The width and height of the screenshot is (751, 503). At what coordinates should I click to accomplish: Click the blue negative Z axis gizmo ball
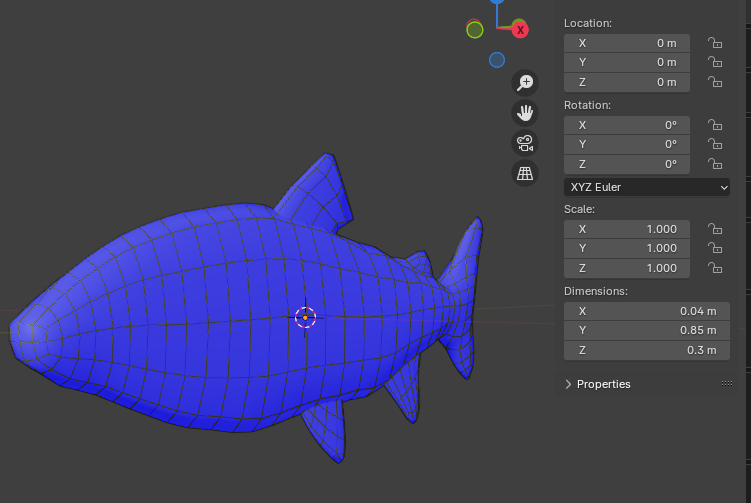point(497,60)
